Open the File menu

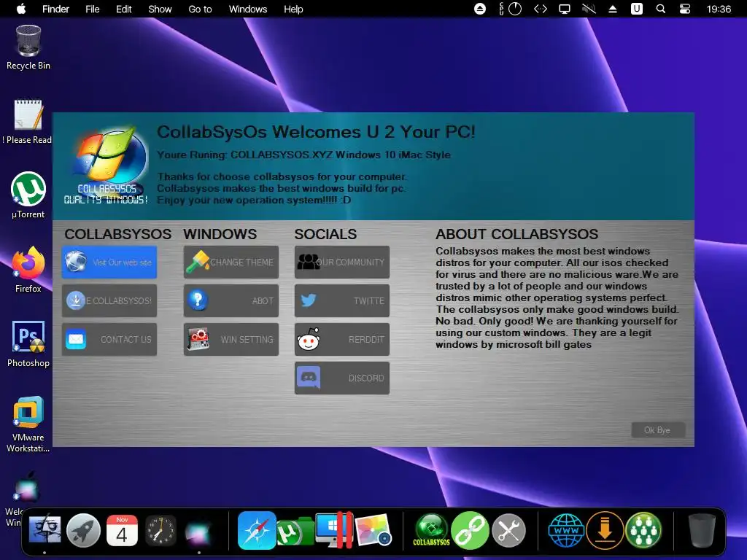pyautogui.click(x=93, y=9)
